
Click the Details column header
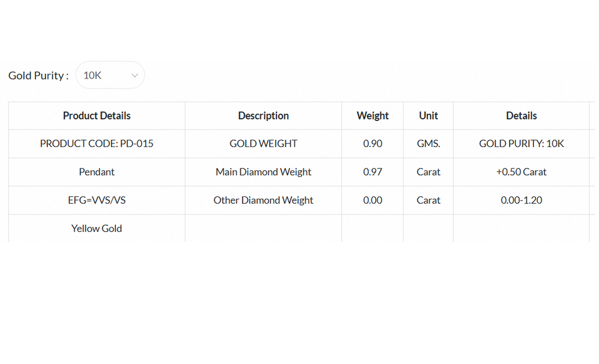click(522, 115)
